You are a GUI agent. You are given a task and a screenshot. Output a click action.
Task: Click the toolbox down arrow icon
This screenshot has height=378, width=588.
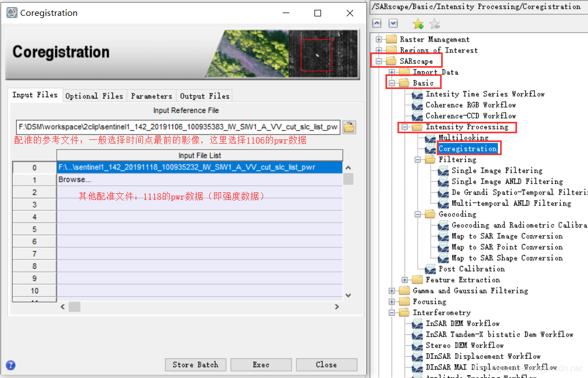pyautogui.click(x=393, y=23)
